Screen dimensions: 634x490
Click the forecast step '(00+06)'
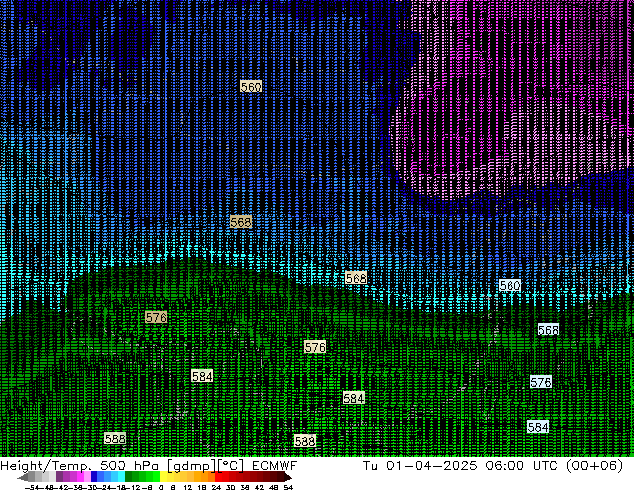pos(594,466)
